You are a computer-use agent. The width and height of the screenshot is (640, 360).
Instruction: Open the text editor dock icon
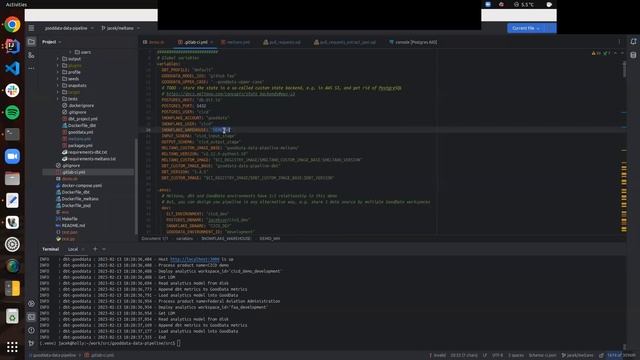[12, 200]
